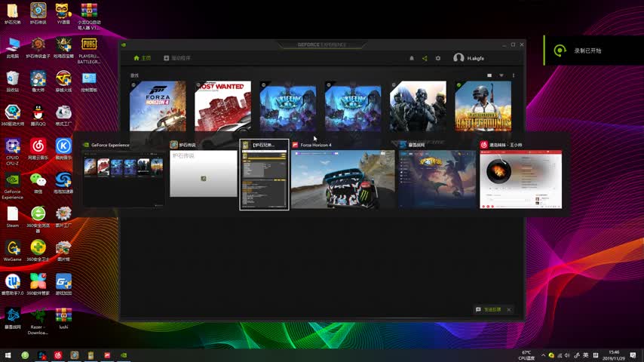This screenshot has width=644, height=362.
Task: Select the Most Wanted game tile
Action: click(222, 106)
